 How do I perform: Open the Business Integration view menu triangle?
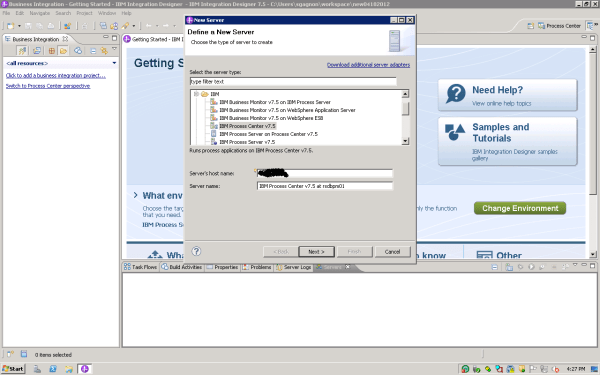click(x=114, y=49)
